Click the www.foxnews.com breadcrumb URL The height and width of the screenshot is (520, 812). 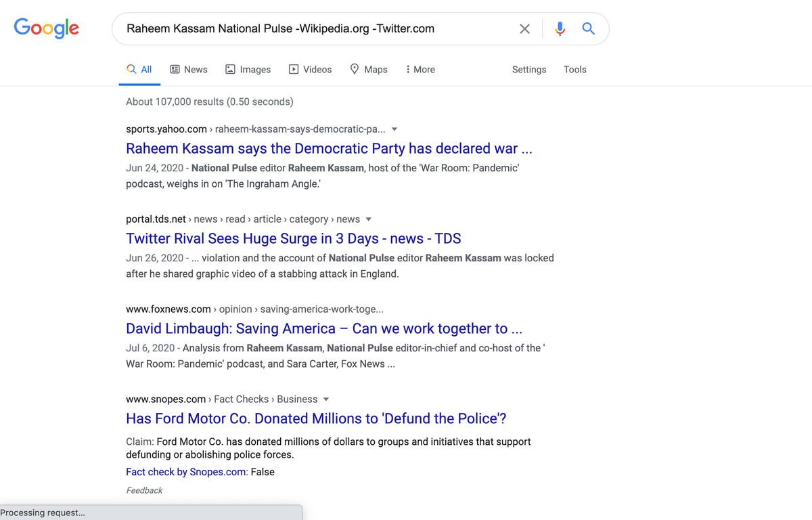tap(254, 309)
